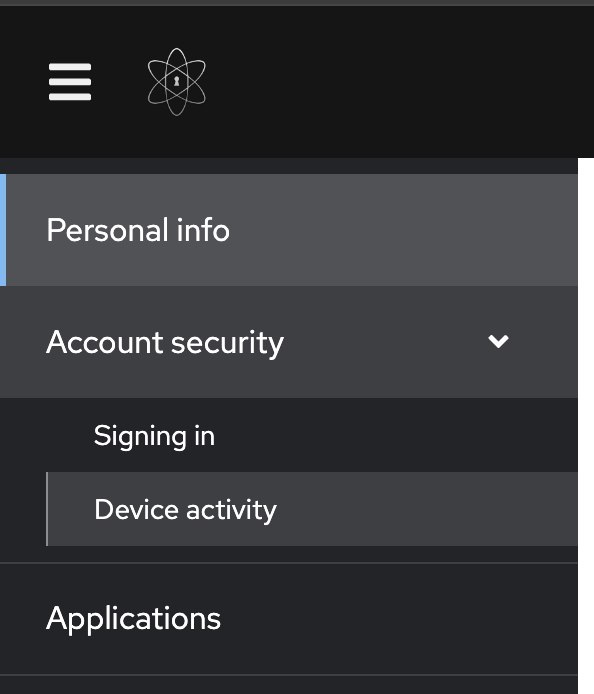Image resolution: width=594 pixels, height=694 pixels.
Task: Open the Device activity page
Action: tap(312, 509)
